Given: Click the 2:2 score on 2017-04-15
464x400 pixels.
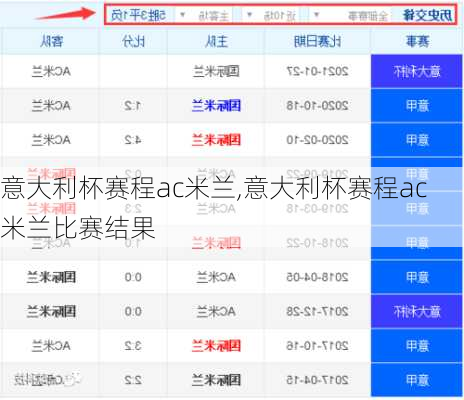Looking at the screenshot, I should click(133, 380).
